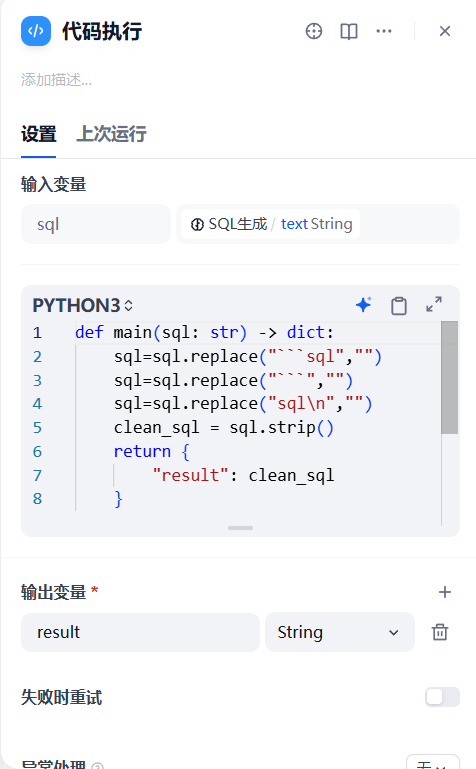Copy code with the clipboard icon

pos(399,306)
